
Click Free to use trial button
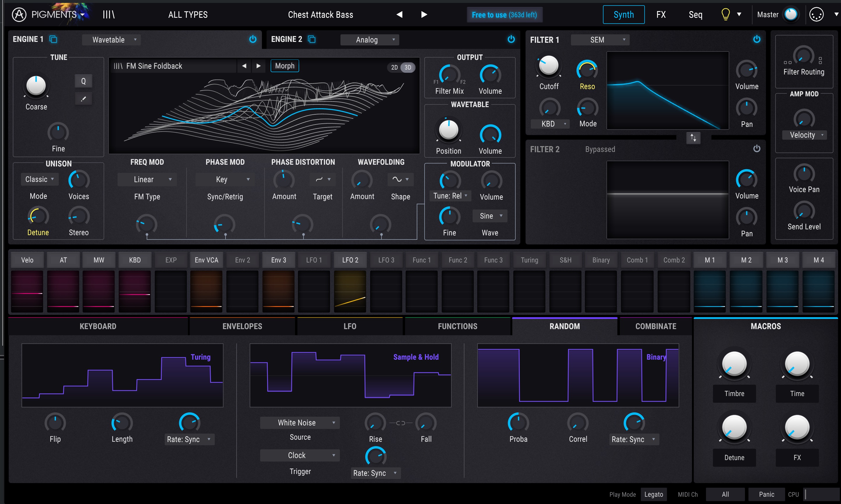click(504, 15)
